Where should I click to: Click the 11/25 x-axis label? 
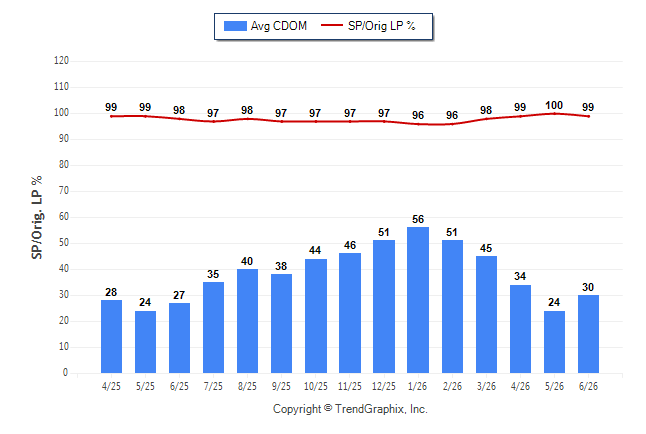pos(349,386)
